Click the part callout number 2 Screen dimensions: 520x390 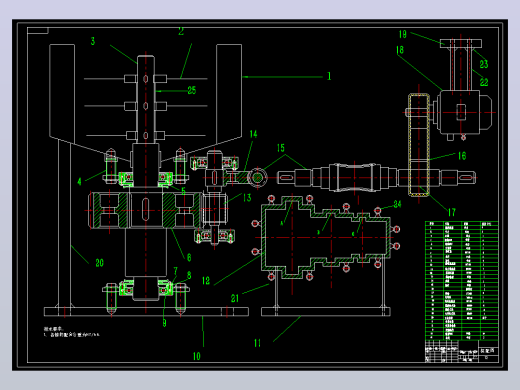tap(181, 31)
